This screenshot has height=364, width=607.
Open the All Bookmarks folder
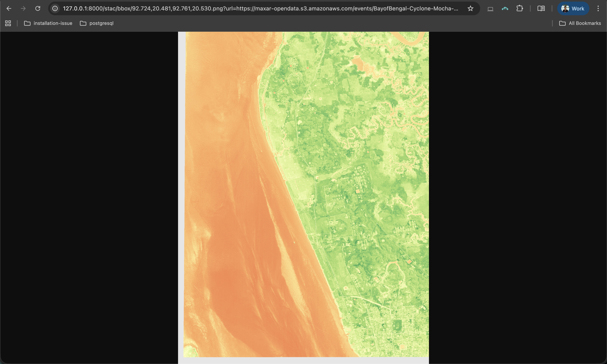tap(580, 23)
